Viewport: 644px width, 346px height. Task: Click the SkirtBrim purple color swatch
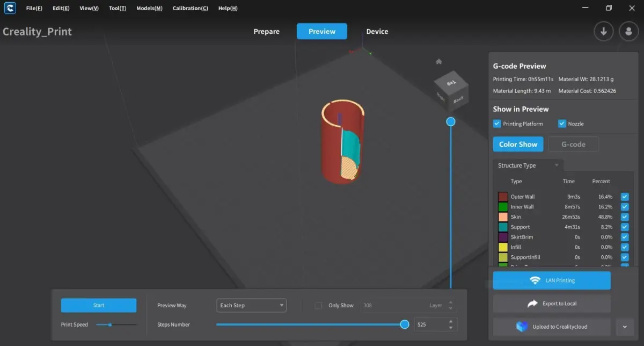coord(503,237)
